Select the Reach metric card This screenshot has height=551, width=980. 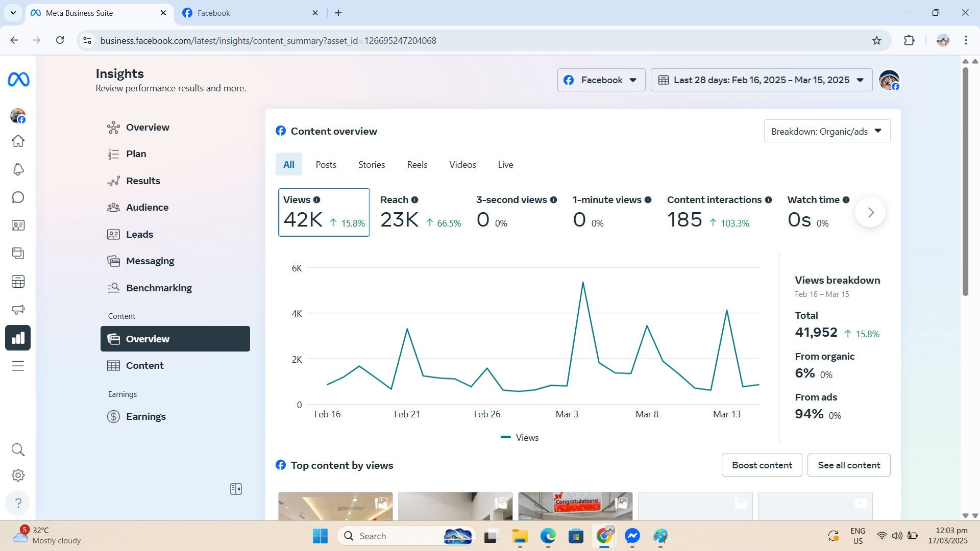click(420, 212)
